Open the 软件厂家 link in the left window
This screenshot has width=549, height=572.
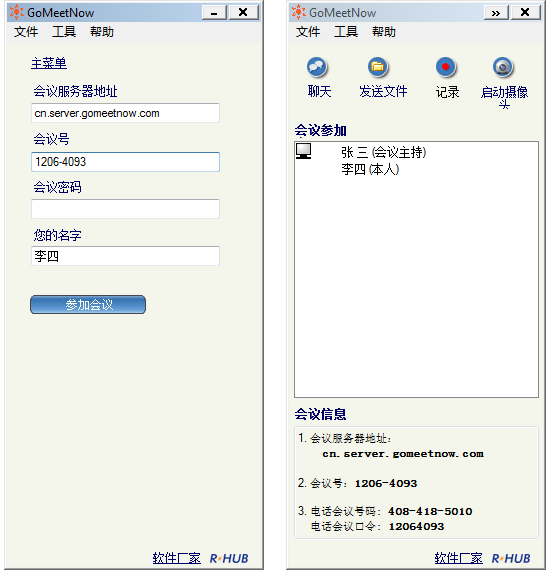pyautogui.click(x=177, y=558)
